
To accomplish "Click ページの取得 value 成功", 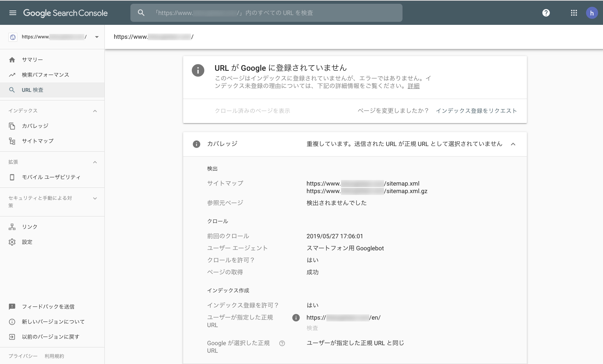I will tap(312, 272).
